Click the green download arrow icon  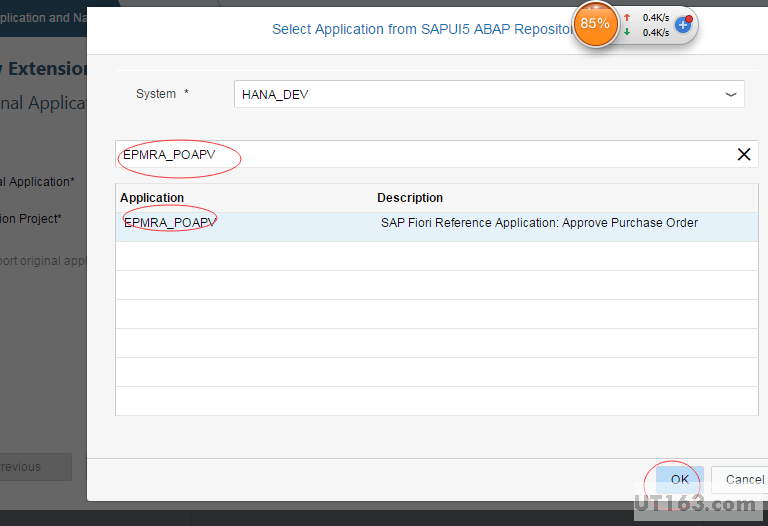(627, 32)
